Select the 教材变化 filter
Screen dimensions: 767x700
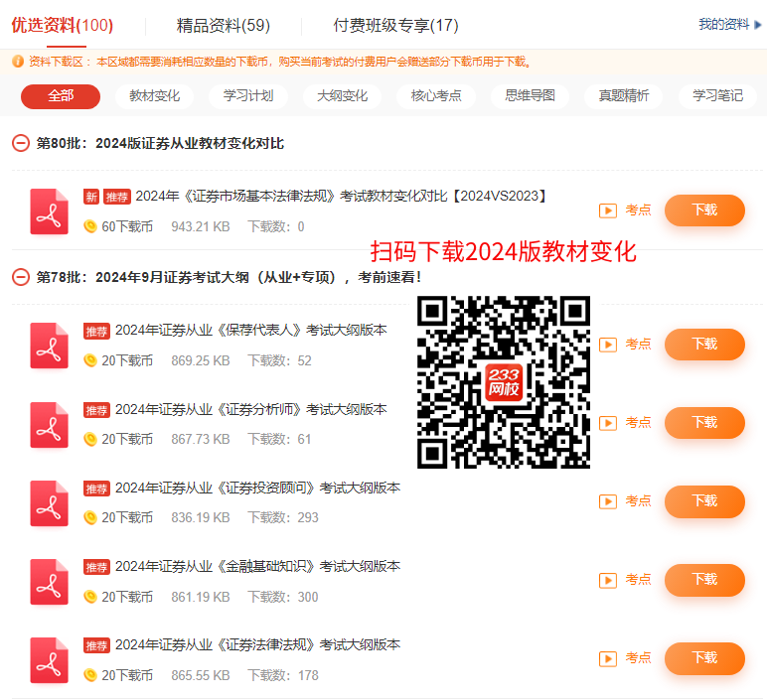coord(155,96)
